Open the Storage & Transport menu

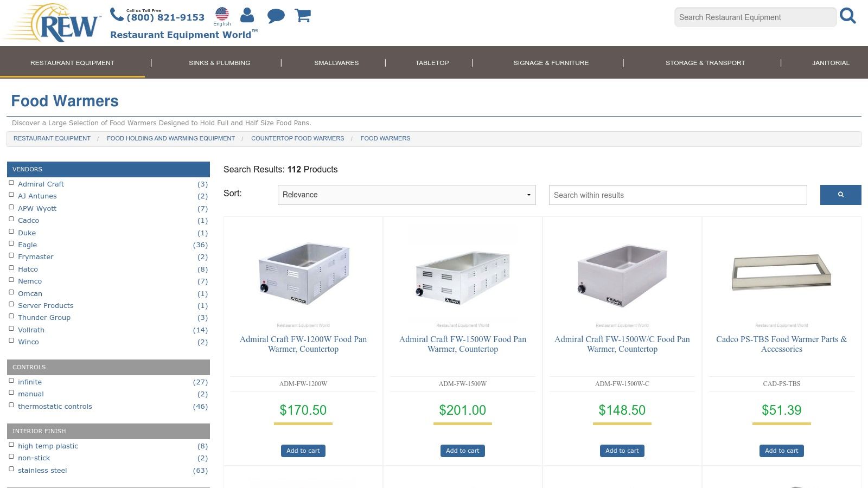(705, 63)
